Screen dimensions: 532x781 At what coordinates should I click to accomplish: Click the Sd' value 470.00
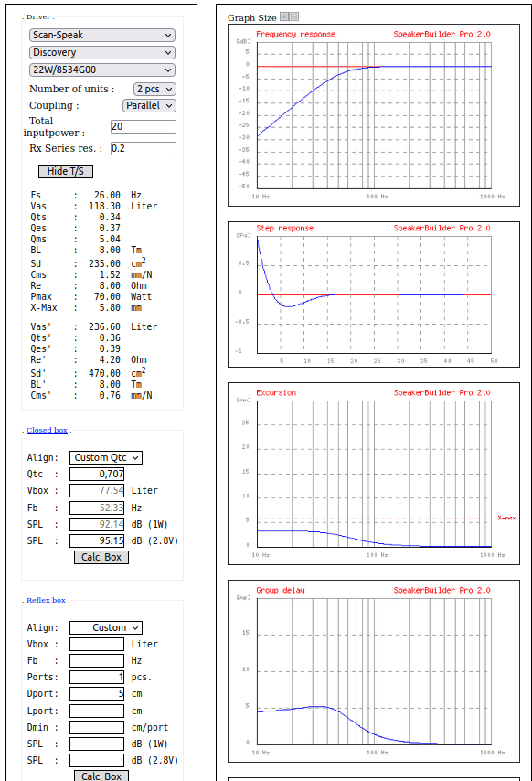click(x=104, y=373)
